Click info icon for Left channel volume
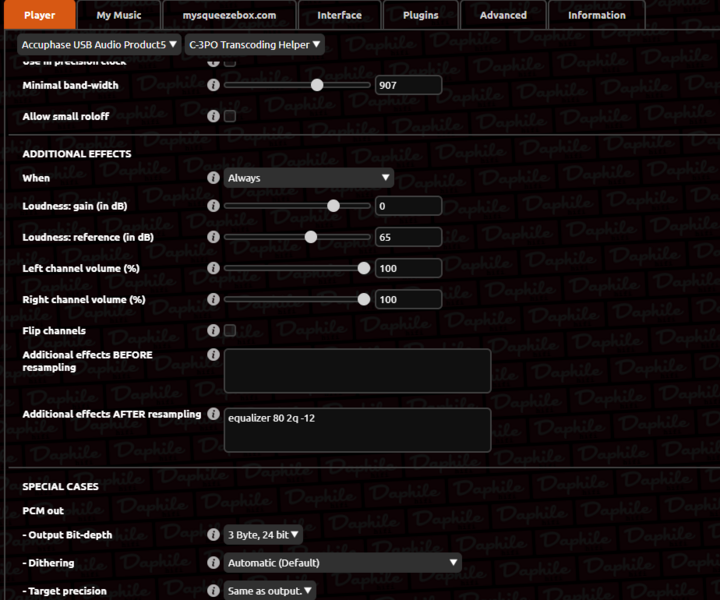The image size is (720, 600). pyautogui.click(x=213, y=269)
